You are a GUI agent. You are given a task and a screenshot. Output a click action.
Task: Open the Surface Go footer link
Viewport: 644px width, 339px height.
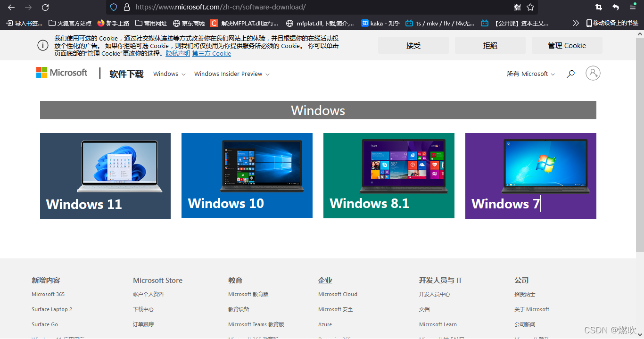[45, 324]
